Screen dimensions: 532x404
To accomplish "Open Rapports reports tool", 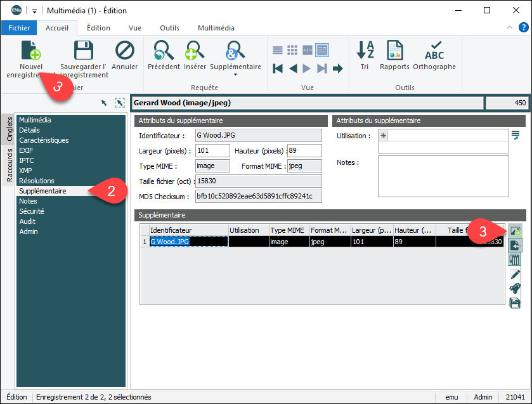I will pos(394,51).
